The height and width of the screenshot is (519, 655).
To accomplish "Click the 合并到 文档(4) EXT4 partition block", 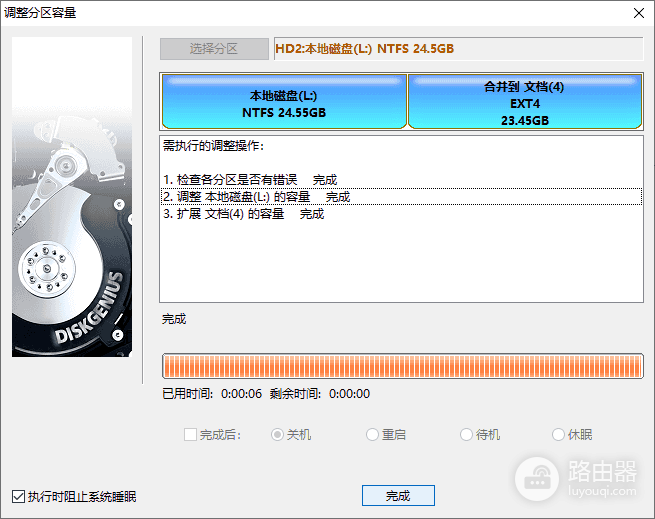I will [525, 102].
